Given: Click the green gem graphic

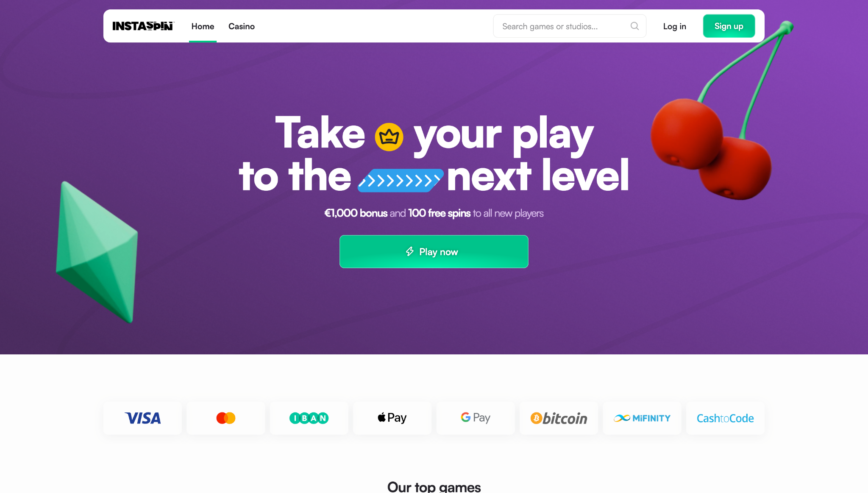Looking at the screenshot, I should (97, 252).
